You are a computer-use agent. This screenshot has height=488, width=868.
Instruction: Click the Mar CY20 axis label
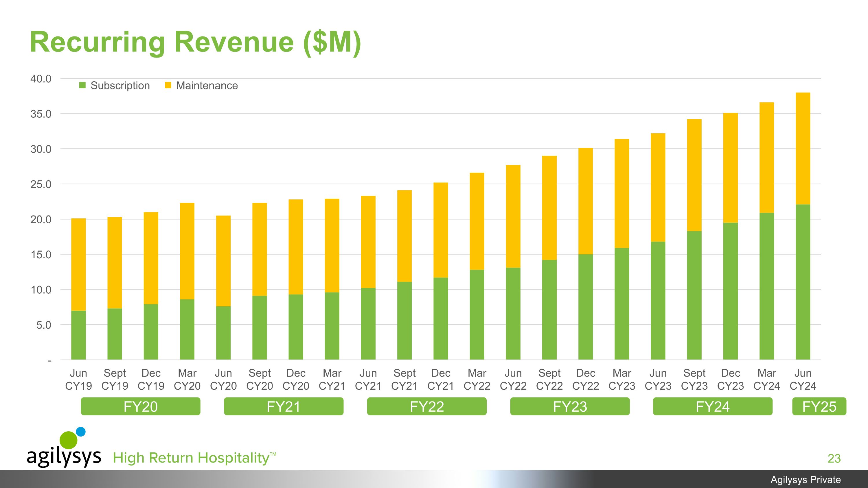point(187,380)
